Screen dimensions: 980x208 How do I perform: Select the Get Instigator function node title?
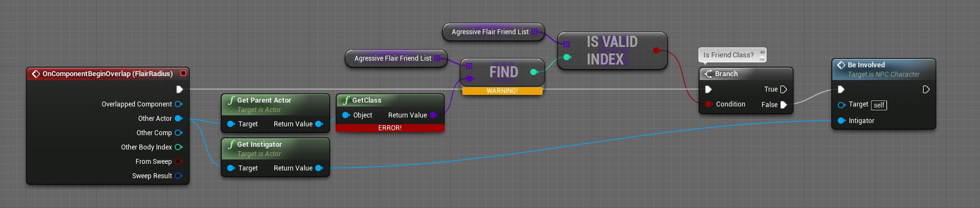click(x=259, y=145)
